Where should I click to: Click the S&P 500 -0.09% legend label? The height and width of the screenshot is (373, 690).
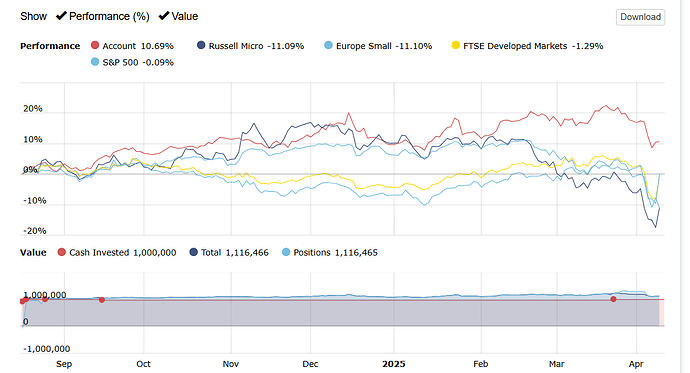(138, 62)
